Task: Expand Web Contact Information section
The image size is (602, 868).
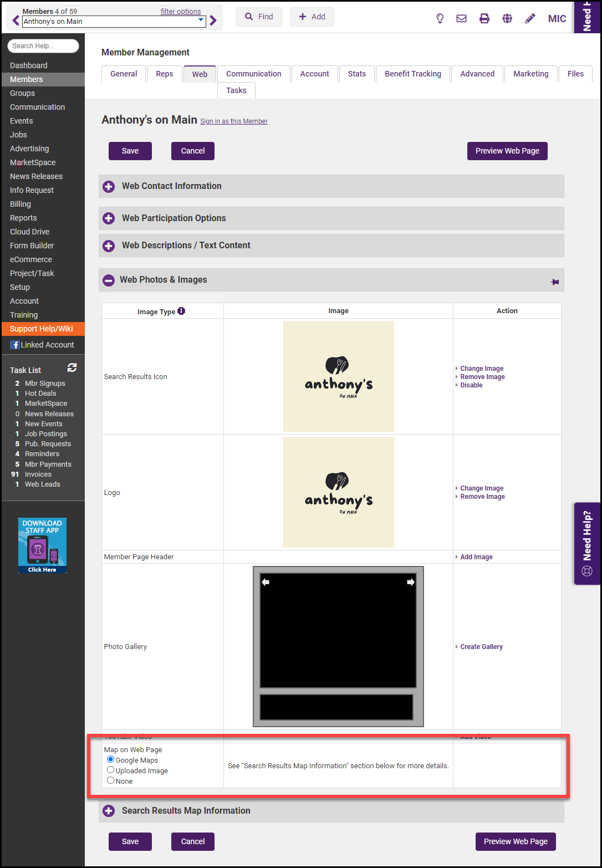Action: pos(109,187)
